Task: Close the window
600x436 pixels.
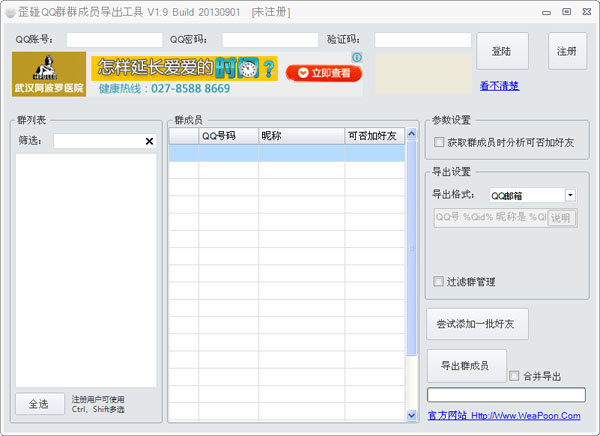Action: tap(587, 12)
